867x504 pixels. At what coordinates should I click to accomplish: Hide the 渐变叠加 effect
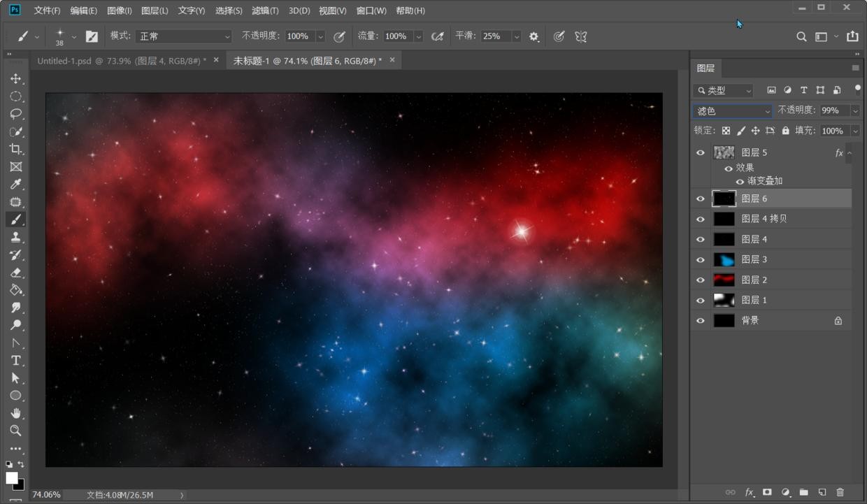pos(740,181)
